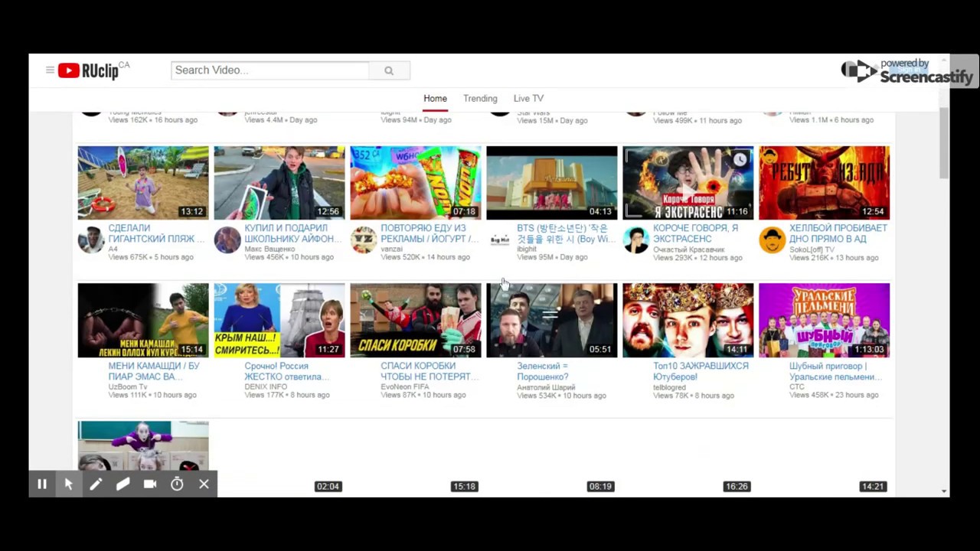The height and width of the screenshot is (551, 980).
Task: Select the Screencastify mouse pointer tool
Action: point(68,484)
